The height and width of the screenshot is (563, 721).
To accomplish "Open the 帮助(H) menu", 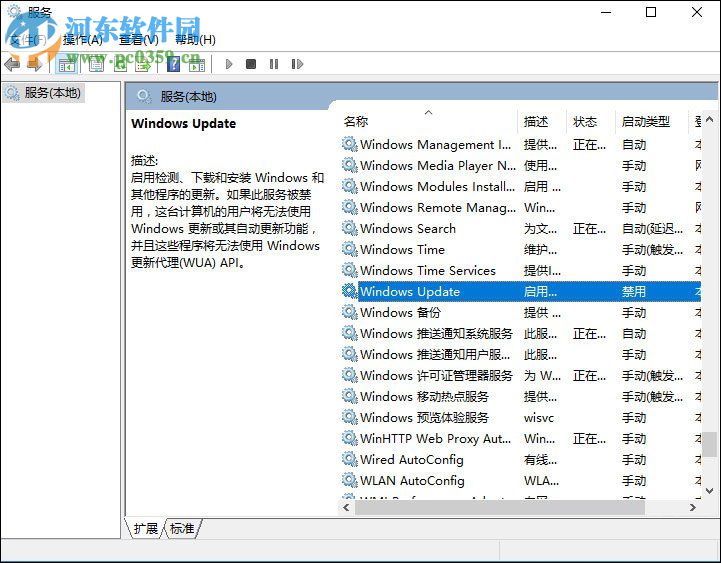I will (x=195, y=40).
